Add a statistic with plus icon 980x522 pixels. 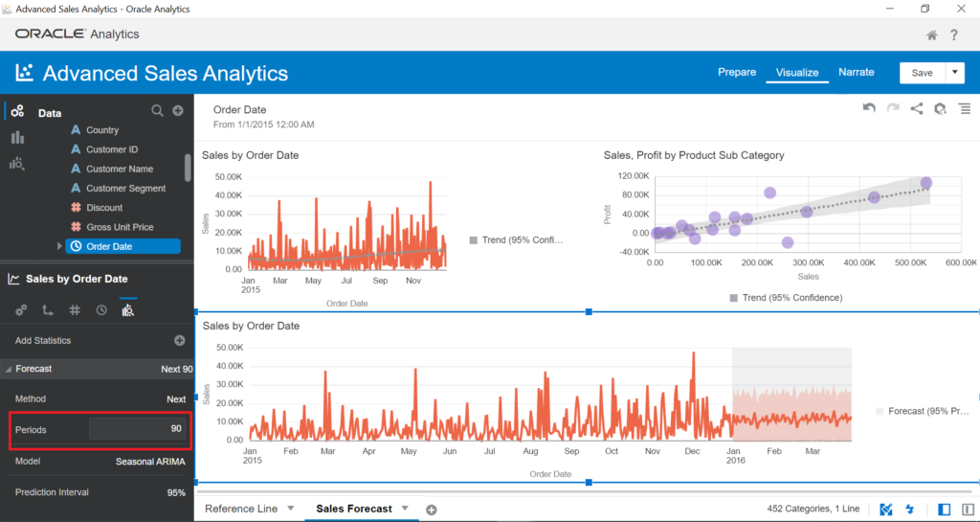(x=179, y=341)
